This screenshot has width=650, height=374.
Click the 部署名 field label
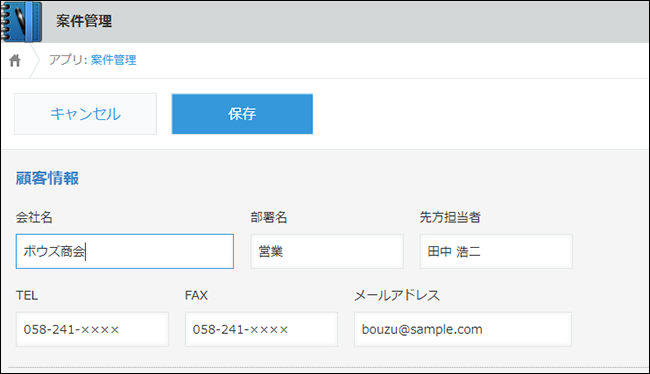tap(269, 217)
